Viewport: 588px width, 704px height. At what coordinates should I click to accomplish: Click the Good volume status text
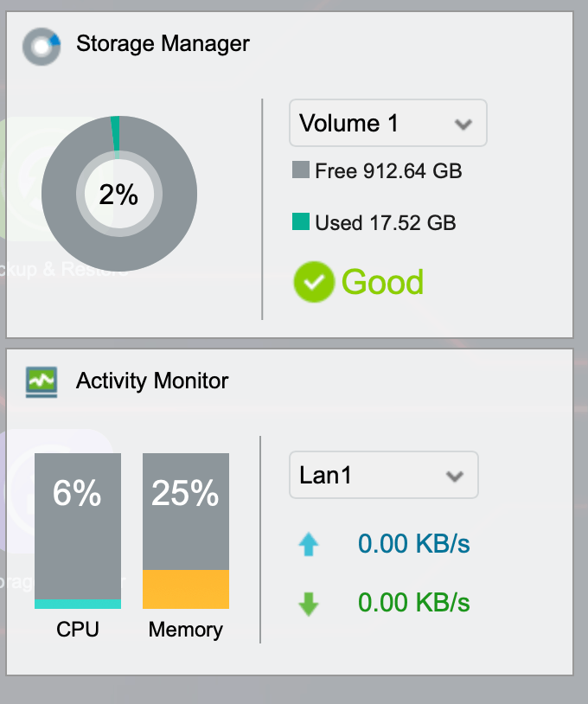click(x=382, y=282)
